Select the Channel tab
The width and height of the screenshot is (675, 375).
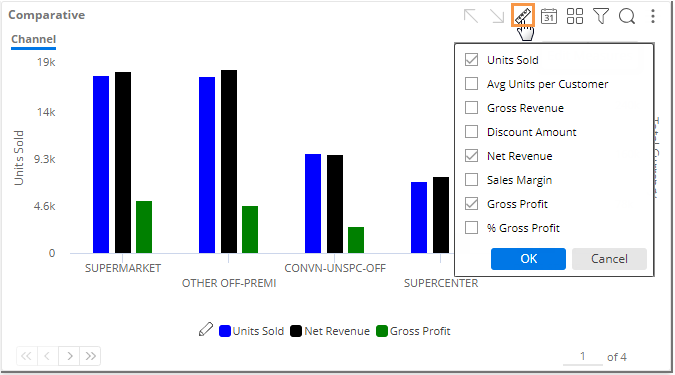(x=34, y=39)
